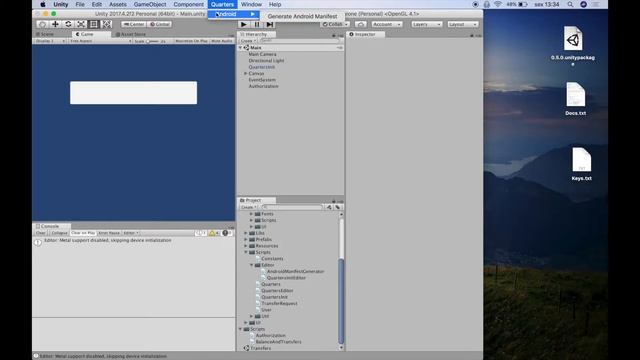Expand the Prefabs folder in Project
Image resolution: width=640 pixels, height=360 pixels.
246,240
